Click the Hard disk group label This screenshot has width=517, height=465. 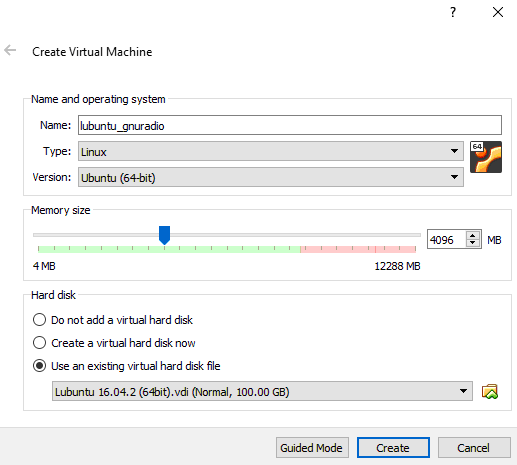click(x=53, y=295)
